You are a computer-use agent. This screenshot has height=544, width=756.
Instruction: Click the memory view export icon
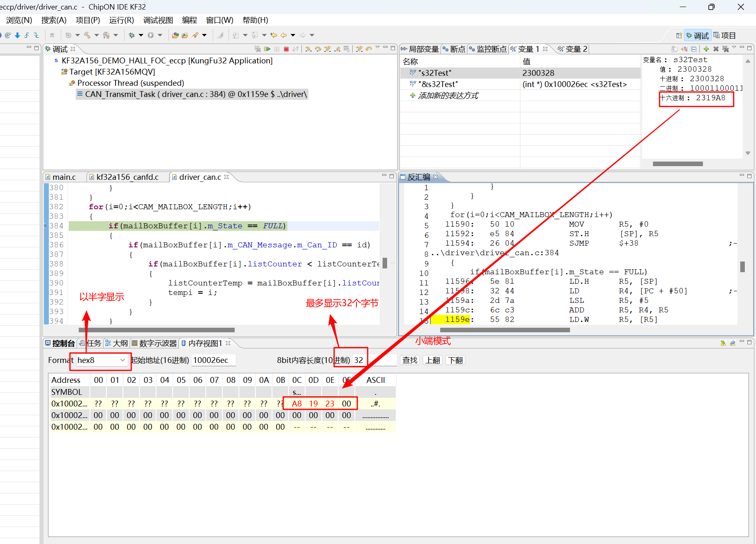click(x=732, y=343)
